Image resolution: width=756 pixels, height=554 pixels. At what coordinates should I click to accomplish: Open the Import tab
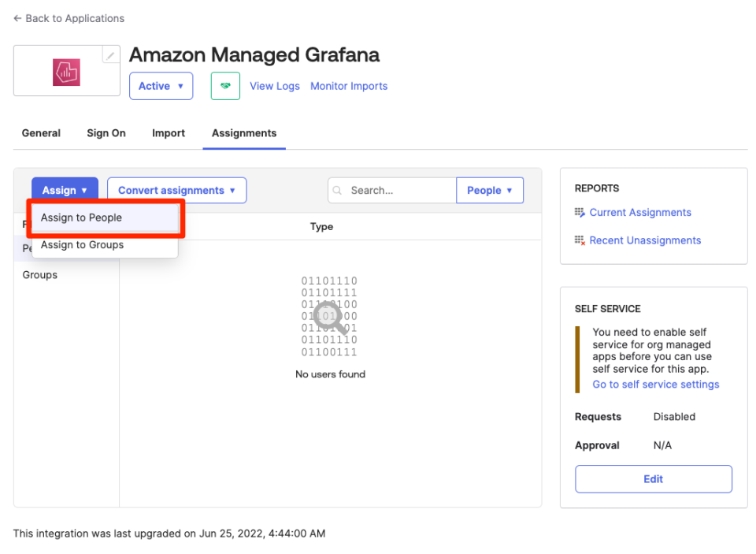click(x=168, y=133)
